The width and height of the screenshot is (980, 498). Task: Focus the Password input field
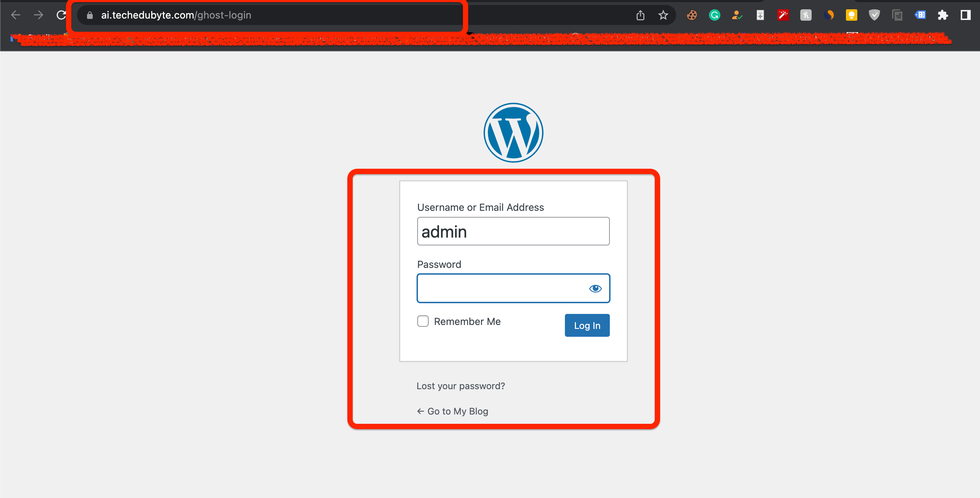coord(502,288)
